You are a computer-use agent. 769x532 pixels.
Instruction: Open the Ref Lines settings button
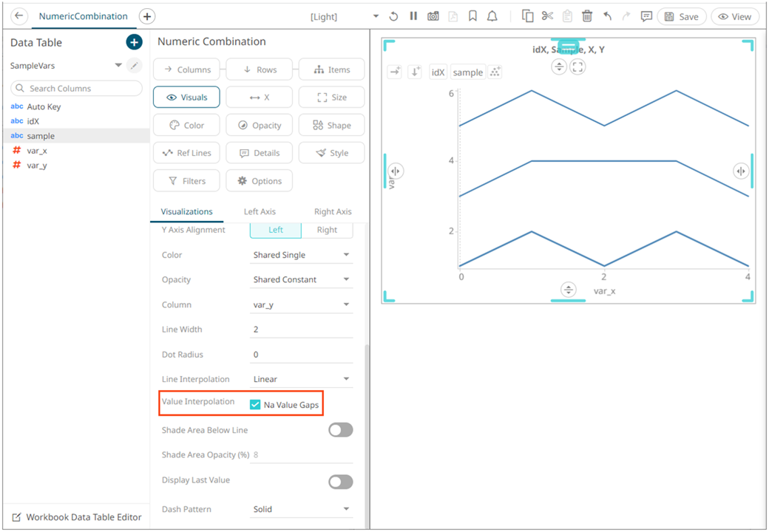pos(186,153)
